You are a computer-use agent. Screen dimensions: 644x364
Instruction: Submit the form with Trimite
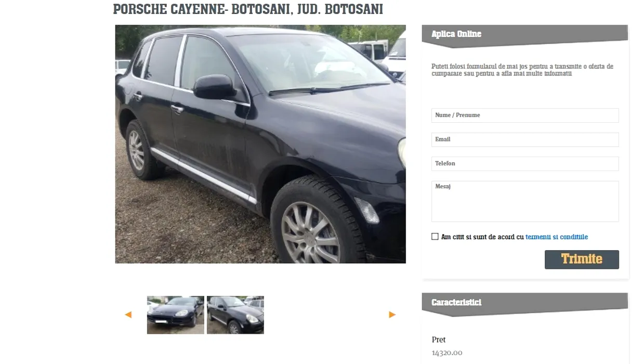pyautogui.click(x=582, y=259)
